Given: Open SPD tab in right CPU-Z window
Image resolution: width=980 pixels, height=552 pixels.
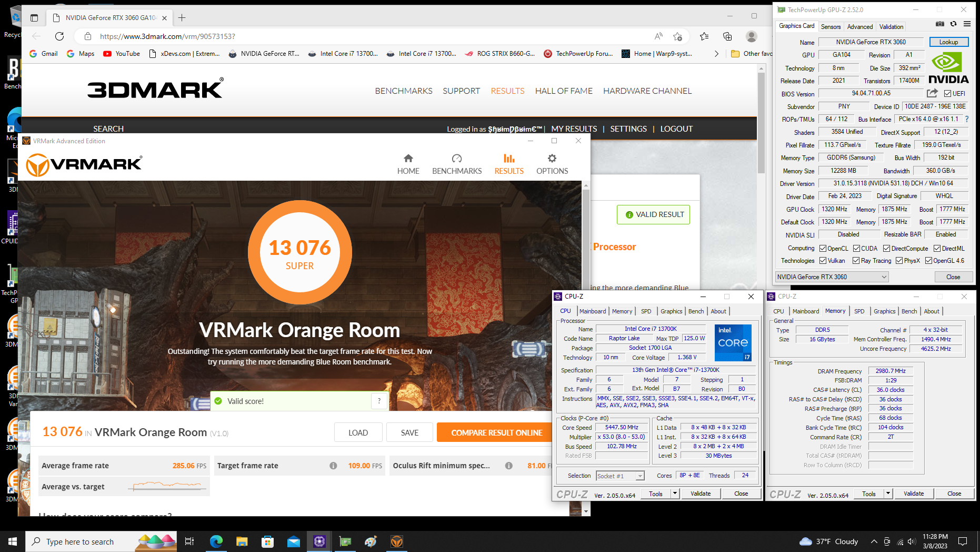Looking at the screenshot, I should (859, 311).
